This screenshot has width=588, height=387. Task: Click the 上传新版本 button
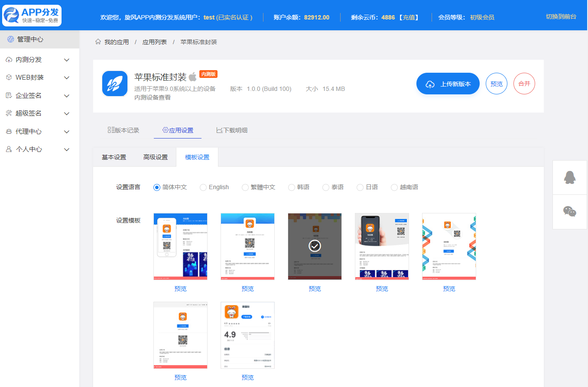[448, 84]
